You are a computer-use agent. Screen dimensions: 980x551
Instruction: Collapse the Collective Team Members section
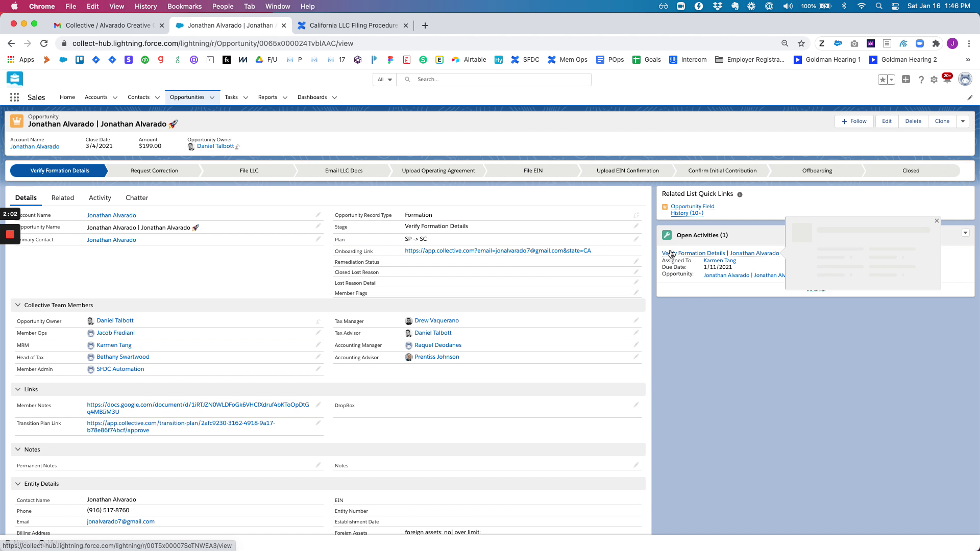click(x=18, y=305)
